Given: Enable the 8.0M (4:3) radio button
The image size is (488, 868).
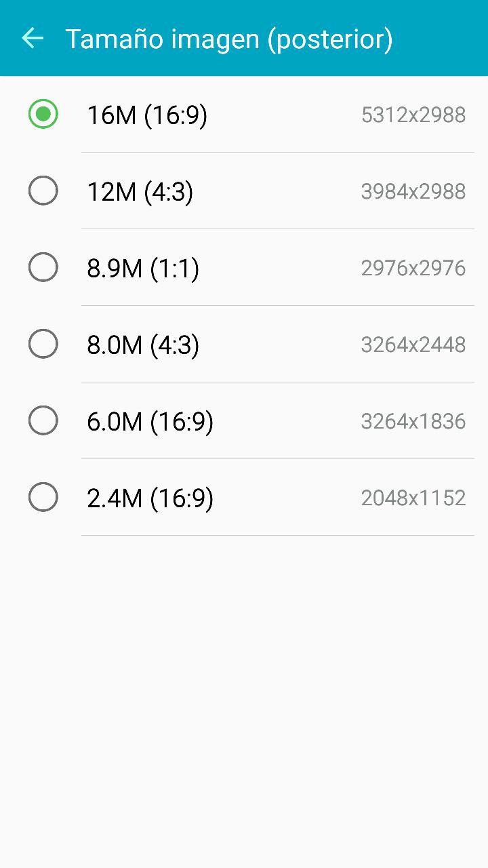Looking at the screenshot, I should [43, 344].
